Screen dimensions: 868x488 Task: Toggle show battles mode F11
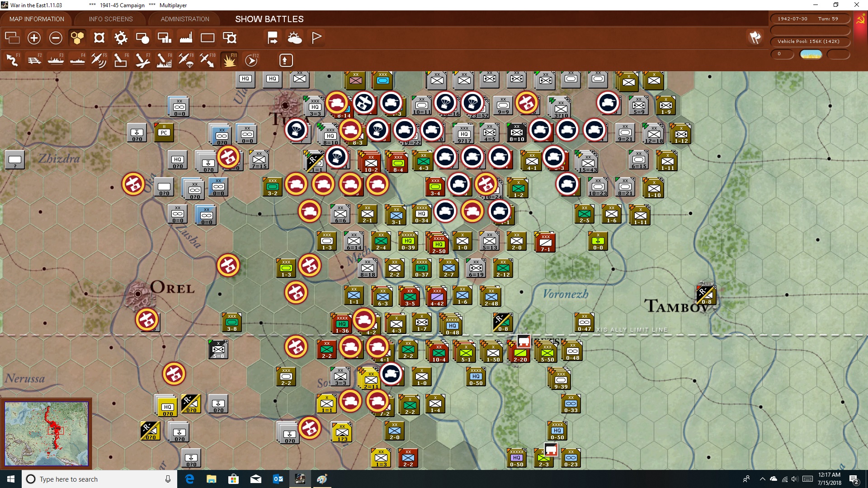(x=229, y=60)
